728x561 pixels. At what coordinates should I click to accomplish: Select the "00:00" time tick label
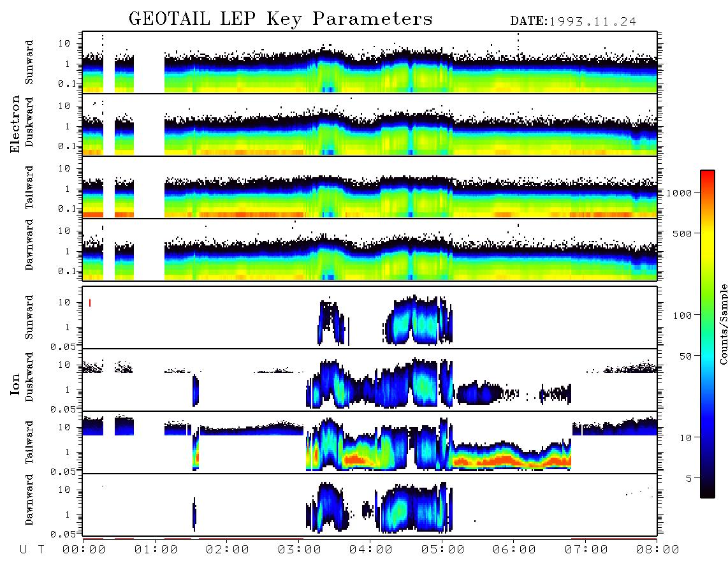(84, 550)
